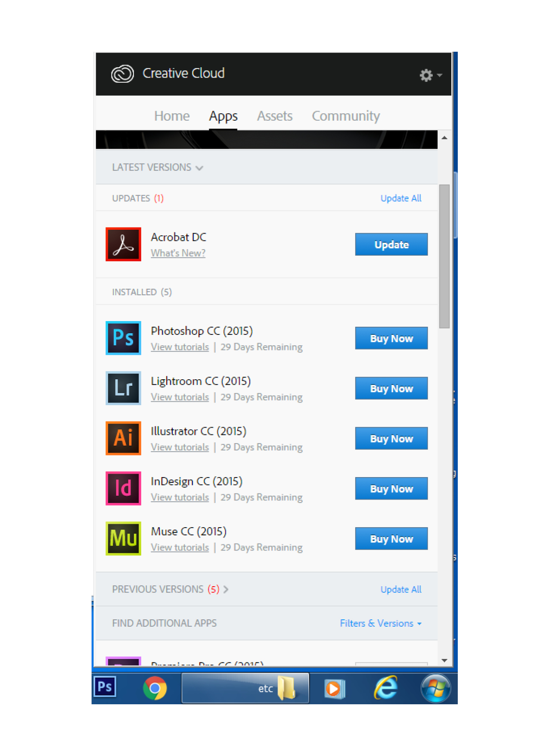Viewport: 534px width, 756px height.
Task: Click the INSTALLED (5) heading
Action: (142, 292)
